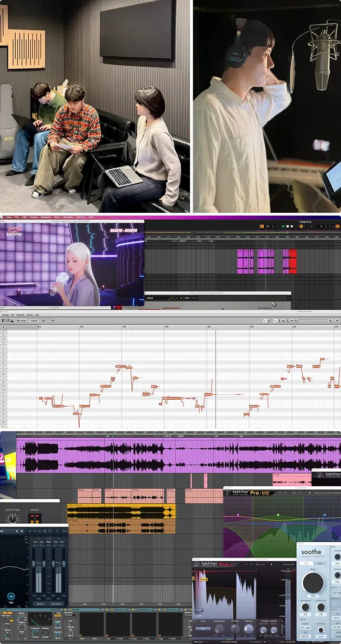Click the PASTE button in LA-2A
The image size is (341, 644).
(x=194, y=298)
